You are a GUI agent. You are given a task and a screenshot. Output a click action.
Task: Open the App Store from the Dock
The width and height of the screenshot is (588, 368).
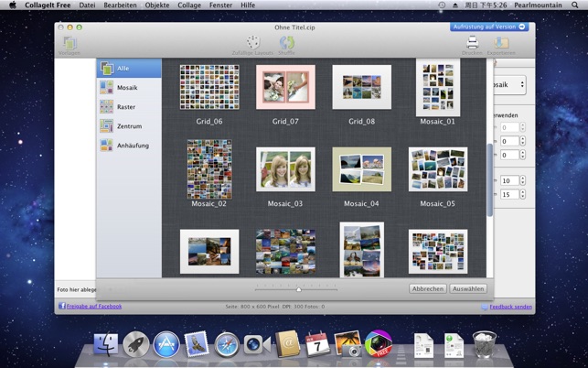166,344
